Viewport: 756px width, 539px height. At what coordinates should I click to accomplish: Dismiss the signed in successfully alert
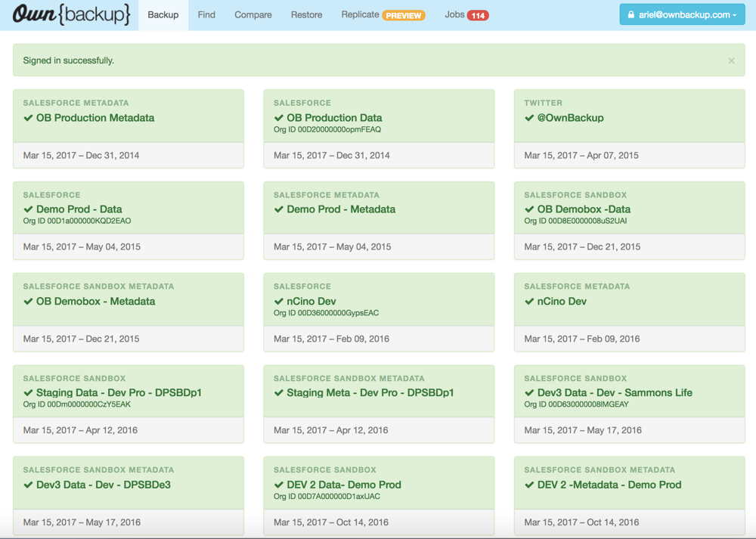pyautogui.click(x=731, y=60)
